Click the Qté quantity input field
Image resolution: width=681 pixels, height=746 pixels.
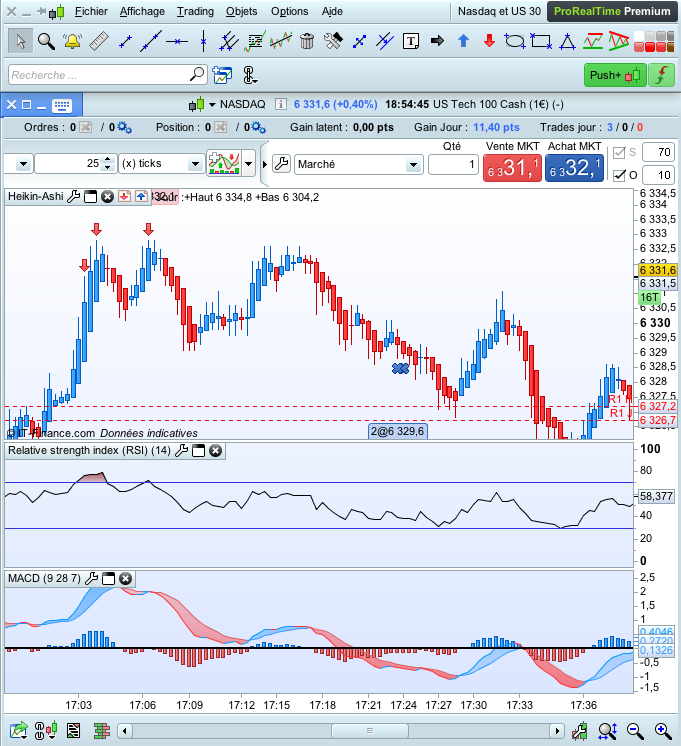click(x=453, y=165)
